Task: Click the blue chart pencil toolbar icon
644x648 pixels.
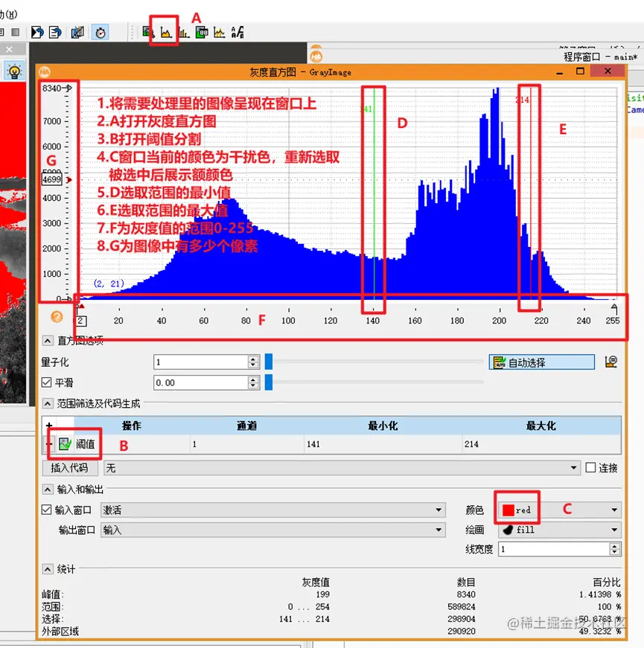Action: pyautogui.click(x=77, y=32)
